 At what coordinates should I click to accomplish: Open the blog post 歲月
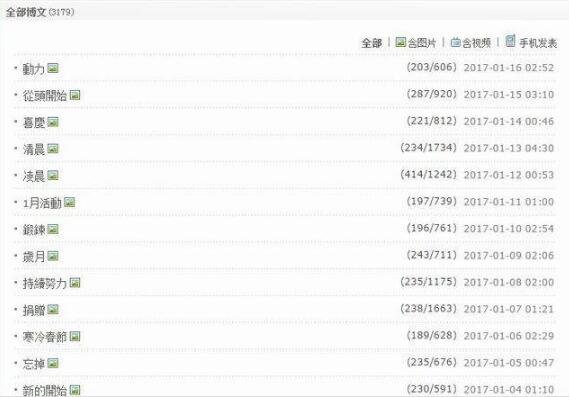click(x=34, y=257)
